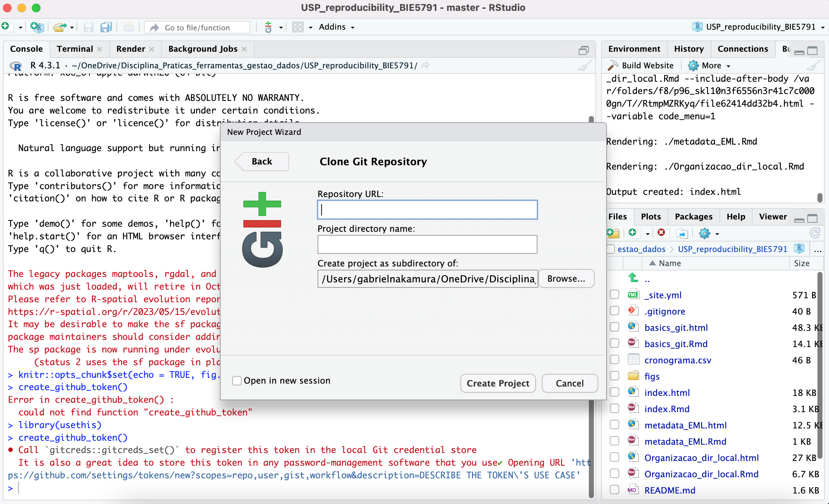Click the Rename file icon in Files
The image size is (829, 504).
[682, 234]
